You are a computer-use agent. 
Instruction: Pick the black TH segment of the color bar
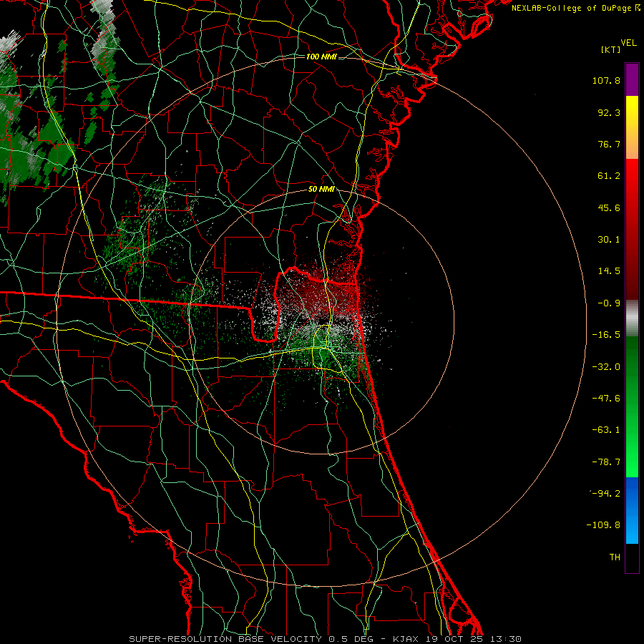coord(632,558)
